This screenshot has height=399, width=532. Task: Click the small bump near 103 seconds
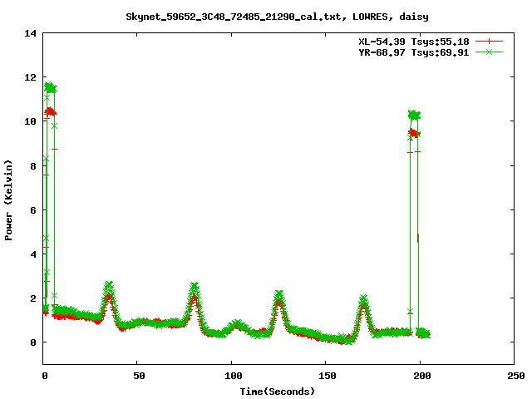click(x=236, y=325)
